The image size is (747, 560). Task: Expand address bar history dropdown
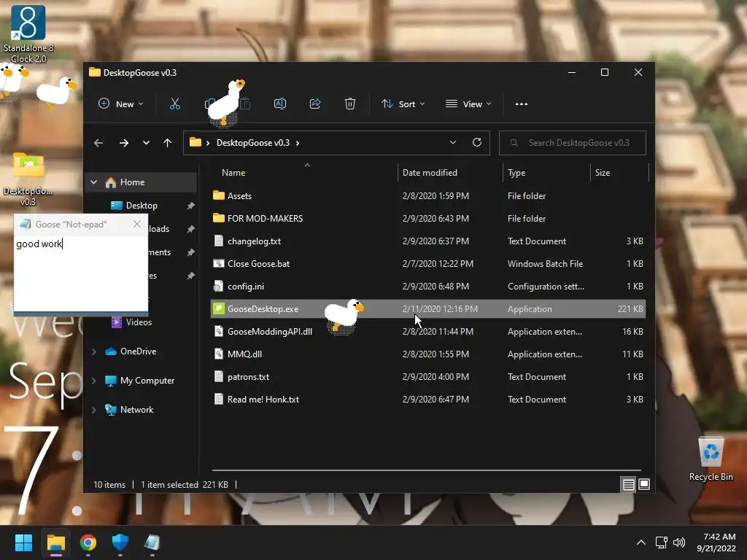(x=453, y=142)
